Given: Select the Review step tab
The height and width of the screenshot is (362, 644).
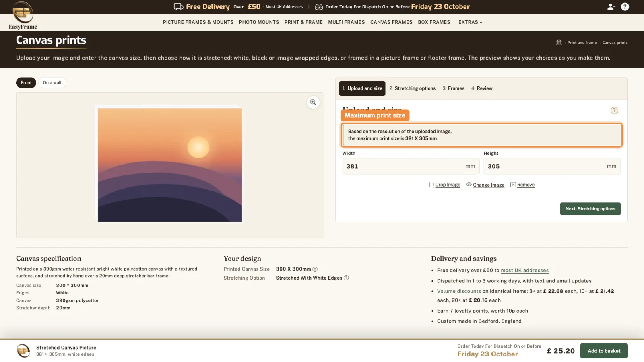Looking at the screenshot, I should pos(482,88).
